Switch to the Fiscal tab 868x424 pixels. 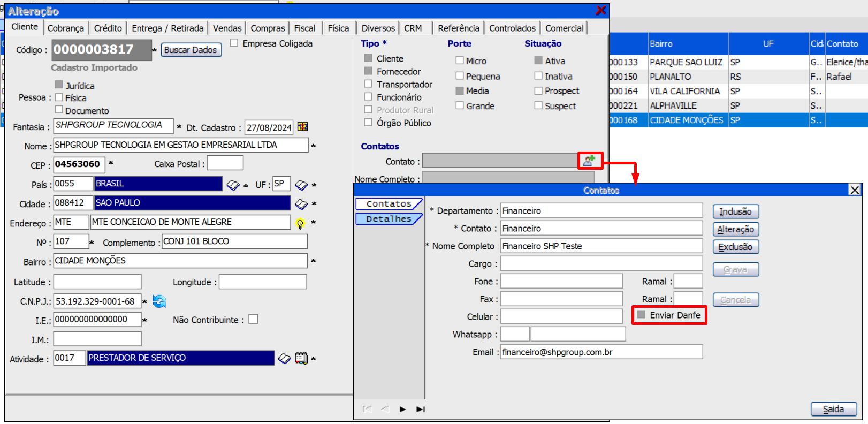click(304, 28)
